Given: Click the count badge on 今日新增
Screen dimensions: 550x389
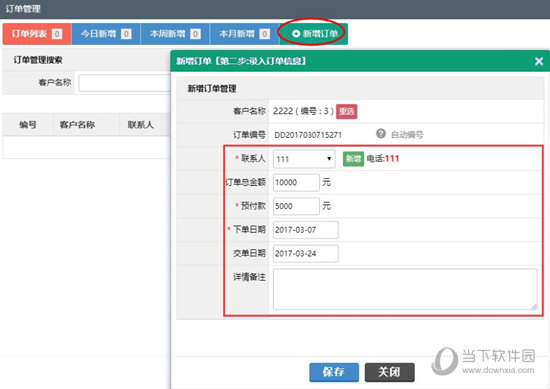Looking at the screenshot, I should pos(126,34).
